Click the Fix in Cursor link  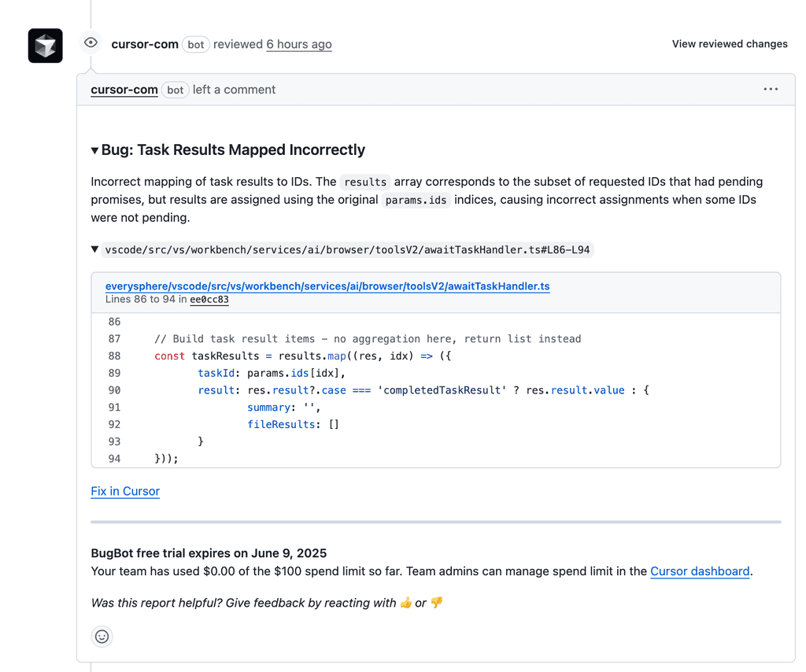tap(124, 491)
